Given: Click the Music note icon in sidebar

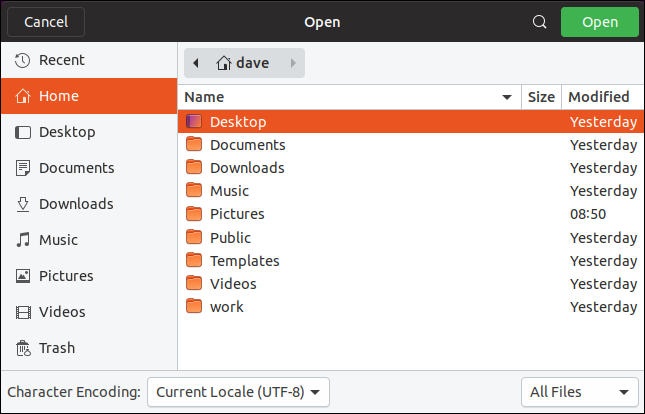Looking at the screenshot, I should click(22, 240).
